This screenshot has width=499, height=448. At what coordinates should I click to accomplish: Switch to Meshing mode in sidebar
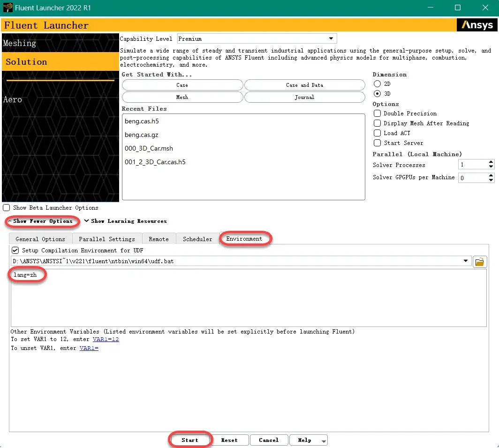(x=60, y=43)
